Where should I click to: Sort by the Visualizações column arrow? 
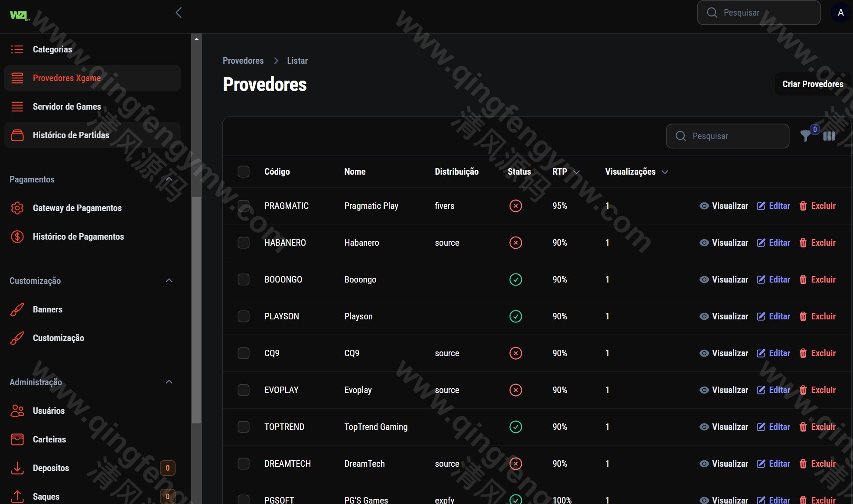pos(665,172)
